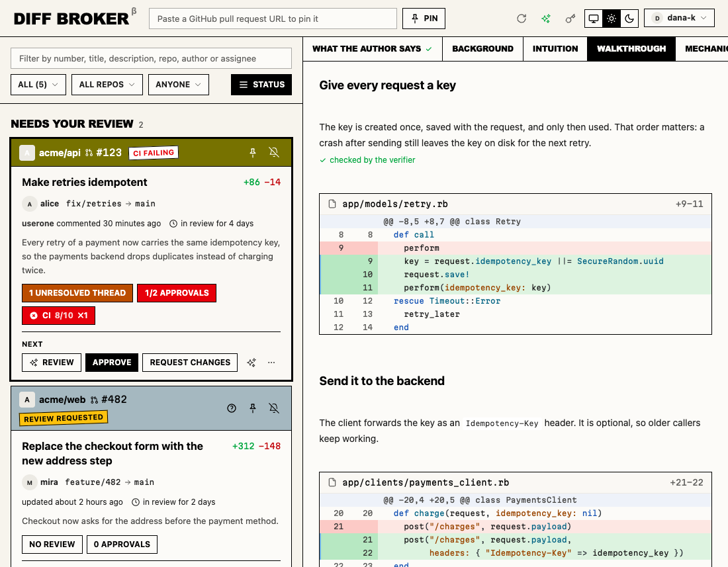Screen dimensions: 728x567
Task: Click checked by the verifier note
Action: point(367,160)
